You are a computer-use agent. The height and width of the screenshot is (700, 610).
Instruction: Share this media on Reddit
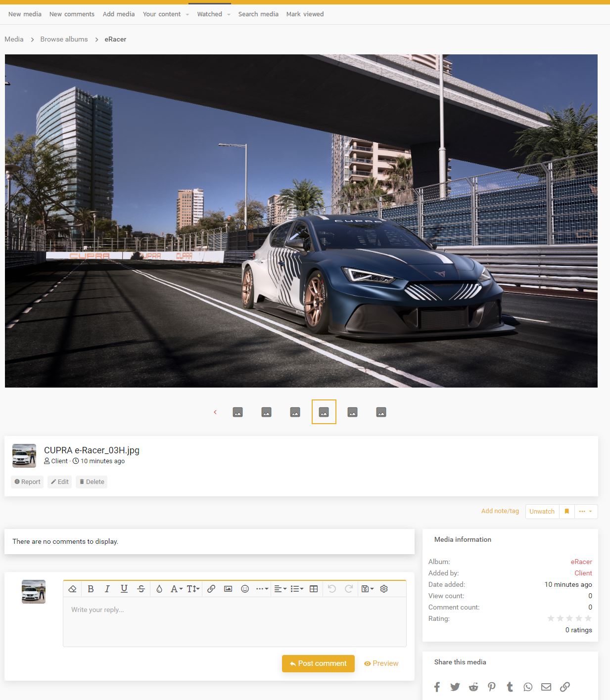[473, 687]
